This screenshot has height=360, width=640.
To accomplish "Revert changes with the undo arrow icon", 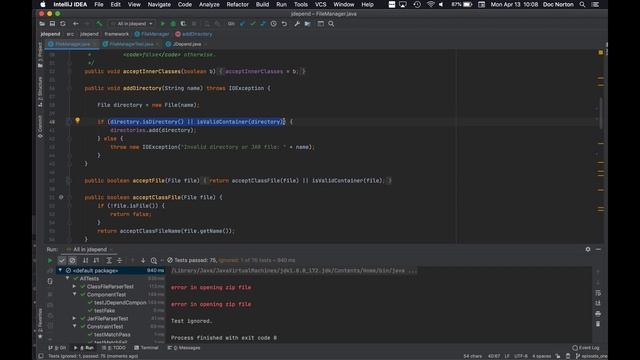I will pos(284,24).
